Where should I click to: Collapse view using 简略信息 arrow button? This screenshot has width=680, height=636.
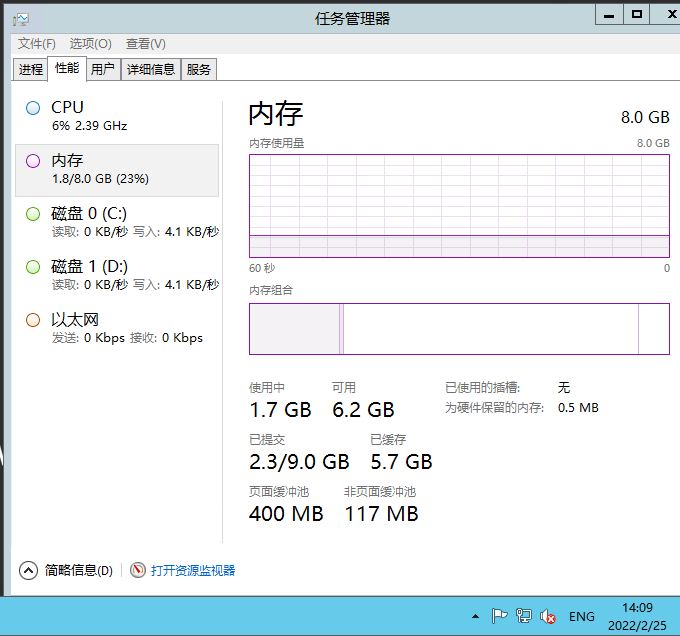pos(28,570)
